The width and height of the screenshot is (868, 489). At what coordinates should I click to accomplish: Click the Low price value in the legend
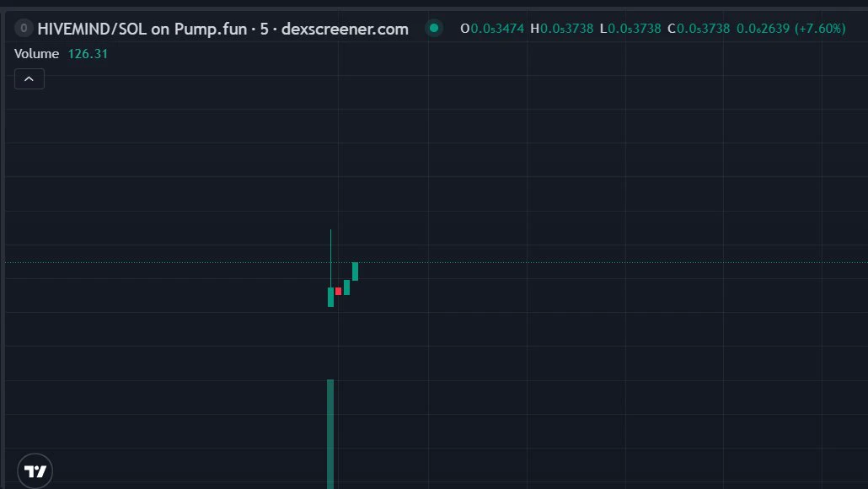[635, 28]
